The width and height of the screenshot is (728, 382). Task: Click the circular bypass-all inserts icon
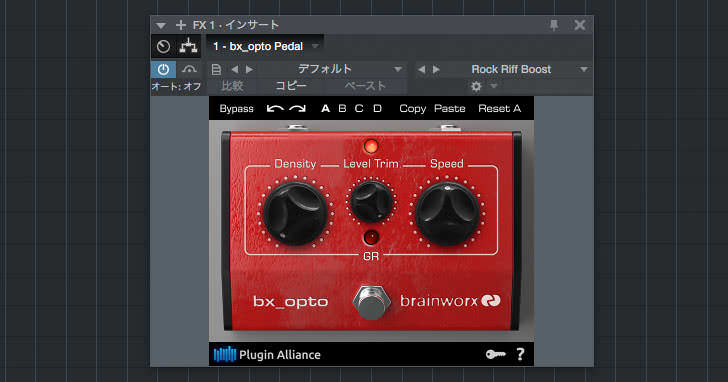[x=163, y=46]
